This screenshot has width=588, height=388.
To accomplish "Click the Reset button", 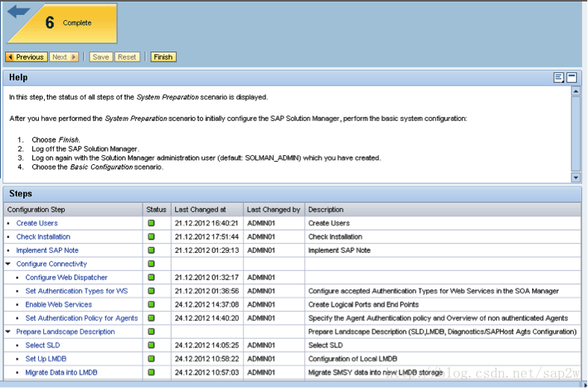I will click(127, 57).
